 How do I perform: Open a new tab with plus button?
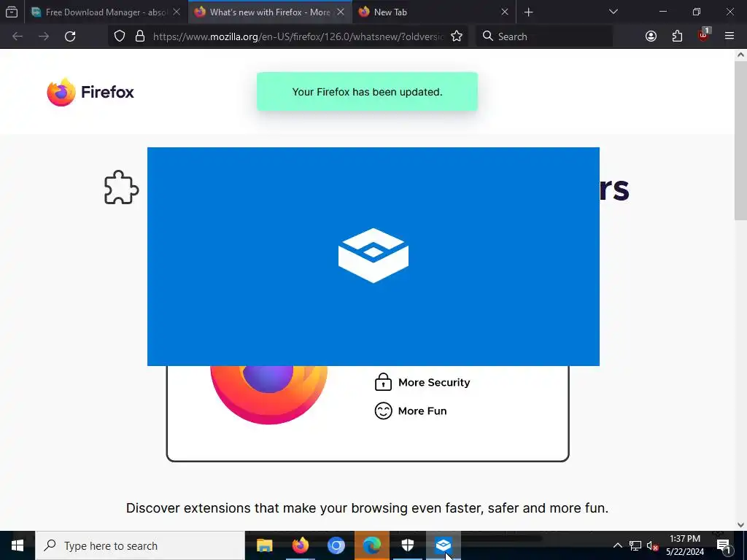pos(528,12)
